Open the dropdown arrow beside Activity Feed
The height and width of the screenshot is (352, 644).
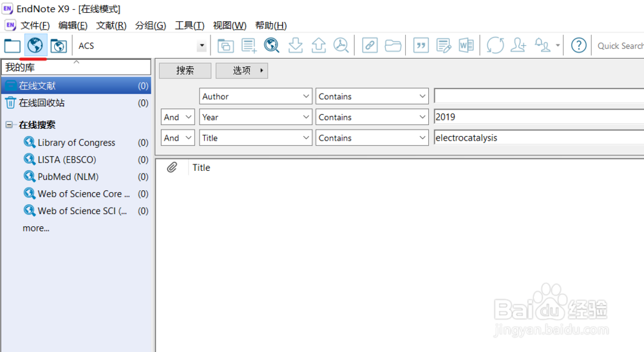tap(558, 46)
